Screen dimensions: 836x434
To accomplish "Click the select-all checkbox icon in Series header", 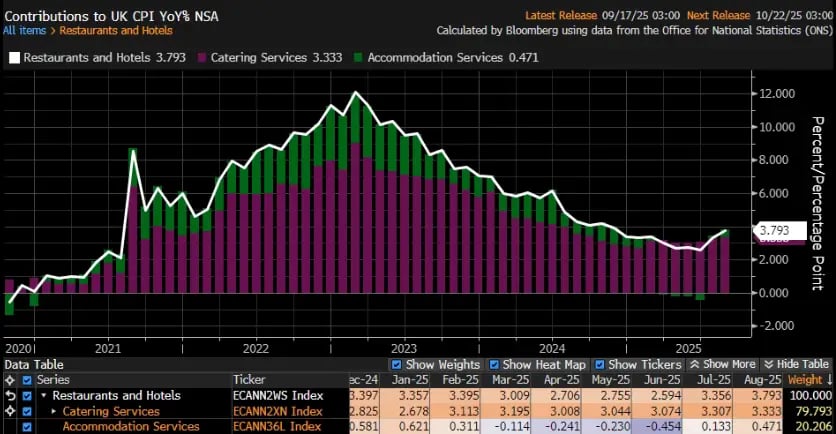I will click(x=27, y=380).
